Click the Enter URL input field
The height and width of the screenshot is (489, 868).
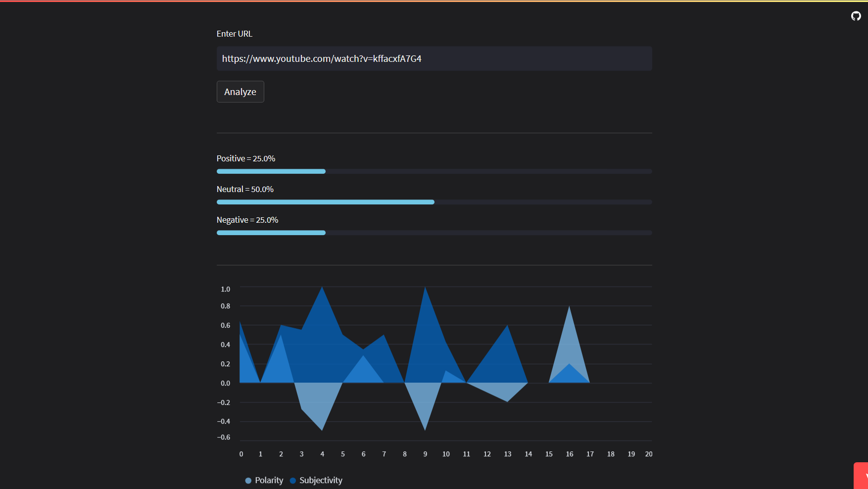(434, 58)
